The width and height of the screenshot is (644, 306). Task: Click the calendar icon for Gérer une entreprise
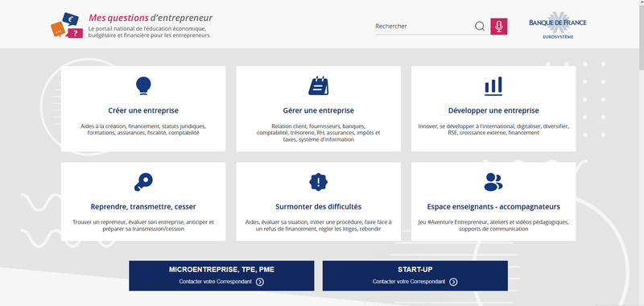point(318,86)
